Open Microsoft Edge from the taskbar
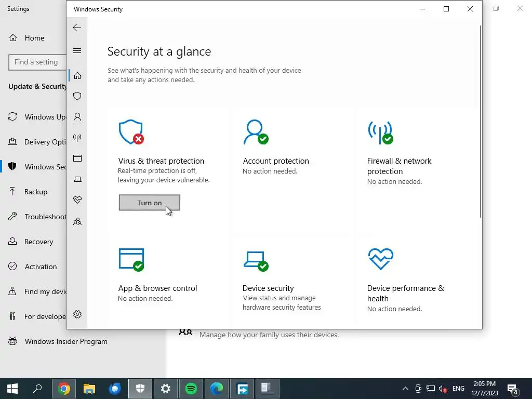This screenshot has height=399, width=532. click(x=217, y=389)
